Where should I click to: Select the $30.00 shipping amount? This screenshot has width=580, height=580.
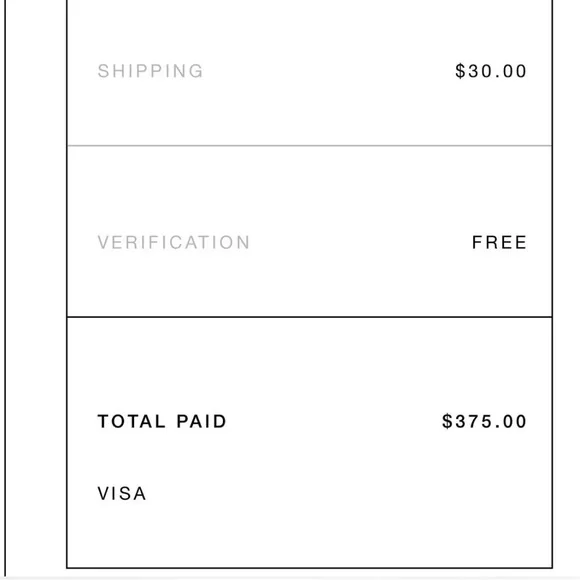tap(490, 71)
